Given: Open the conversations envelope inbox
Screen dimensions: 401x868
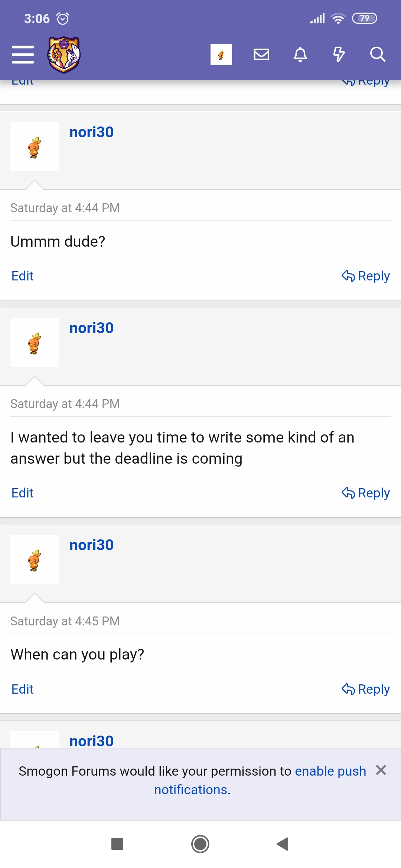Looking at the screenshot, I should [x=261, y=55].
